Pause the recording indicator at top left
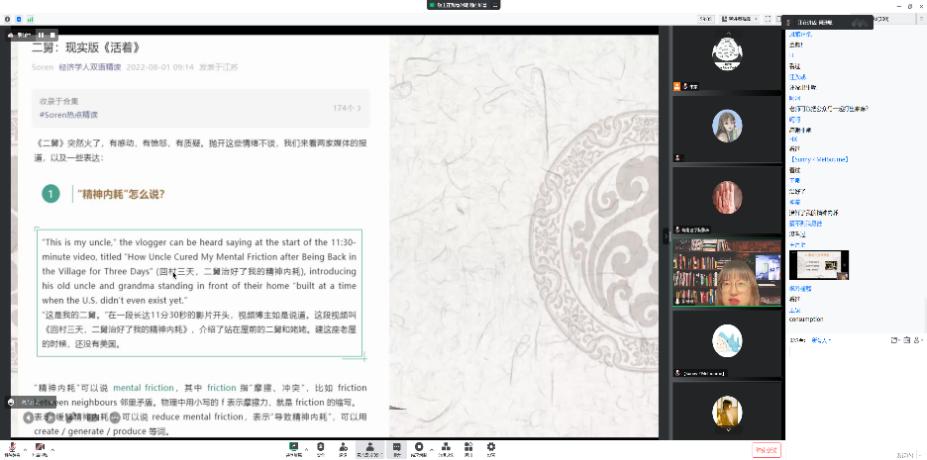This screenshot has height=460, width=927. [41, 35]
